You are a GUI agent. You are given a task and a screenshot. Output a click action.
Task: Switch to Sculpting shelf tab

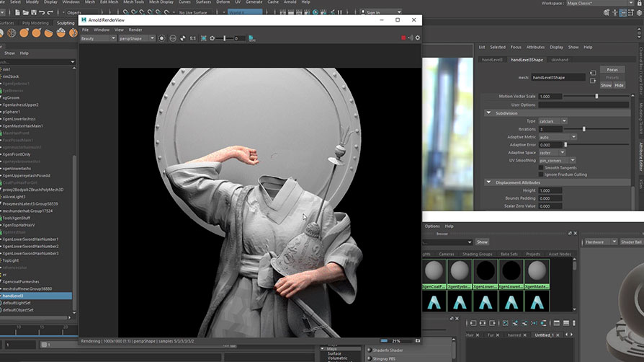[x=66, y=23]
